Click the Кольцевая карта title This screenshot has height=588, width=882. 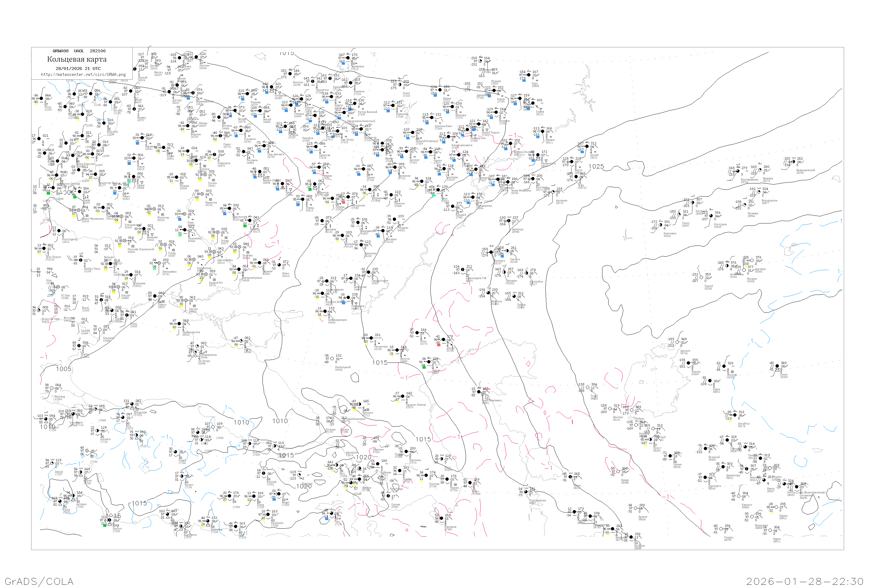tap(77, 59)
